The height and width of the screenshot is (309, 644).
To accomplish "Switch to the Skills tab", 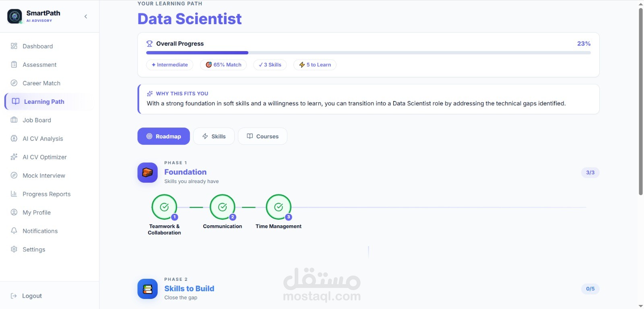I will point(214,136).
